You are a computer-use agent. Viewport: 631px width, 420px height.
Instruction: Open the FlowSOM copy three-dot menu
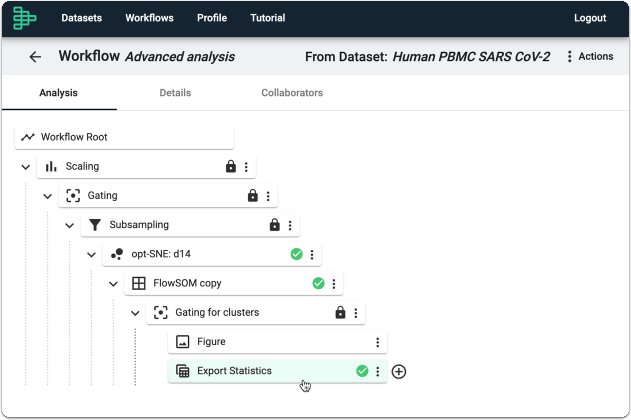tap(334, 284)
